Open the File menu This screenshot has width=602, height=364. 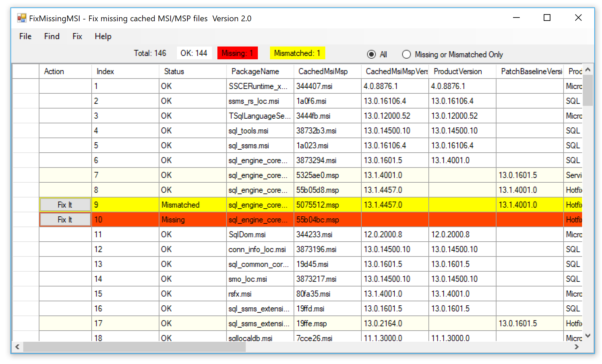point(25,36)
